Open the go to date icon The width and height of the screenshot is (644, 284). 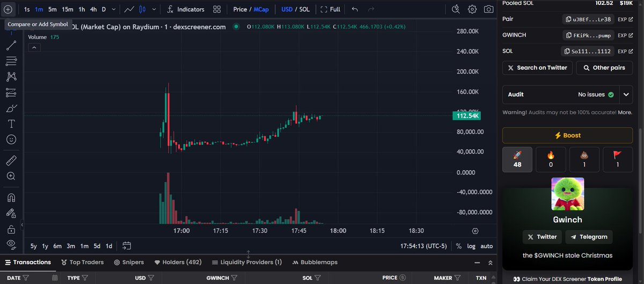point(127,246)
